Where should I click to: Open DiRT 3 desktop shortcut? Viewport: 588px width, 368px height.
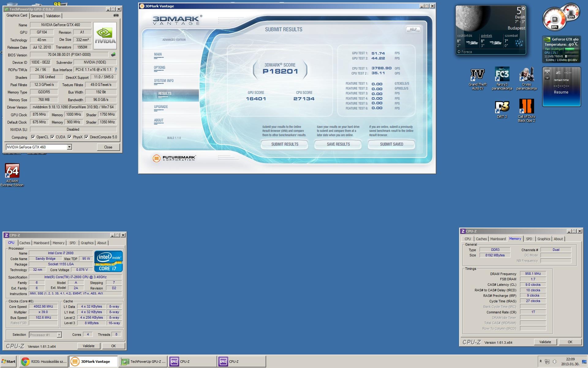502,110
